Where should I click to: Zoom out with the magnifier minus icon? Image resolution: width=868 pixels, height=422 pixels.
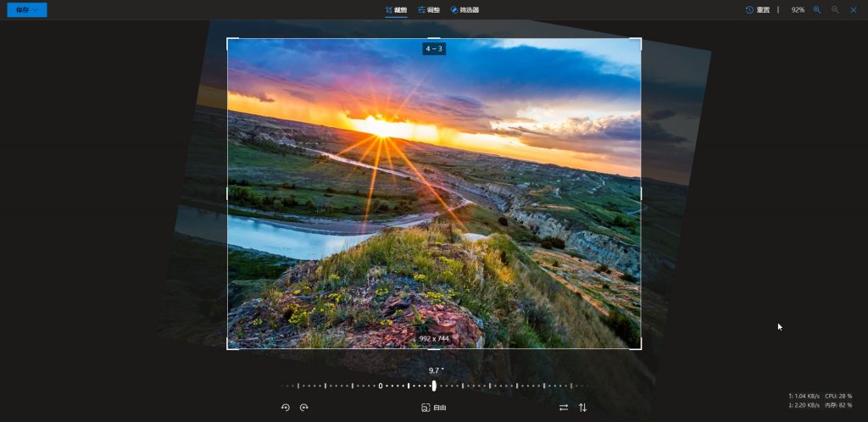tap(835, 9)
